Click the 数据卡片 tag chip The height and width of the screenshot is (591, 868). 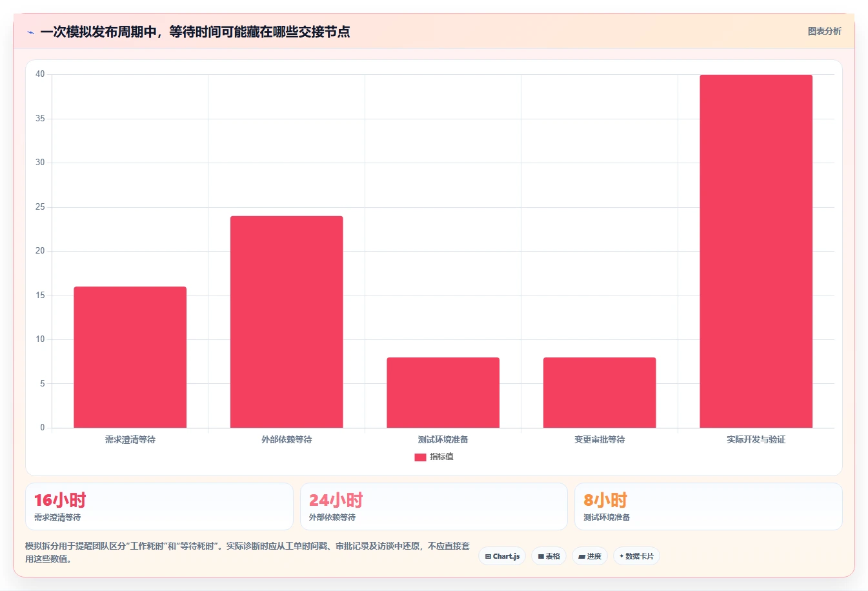(x=636, y=556)
